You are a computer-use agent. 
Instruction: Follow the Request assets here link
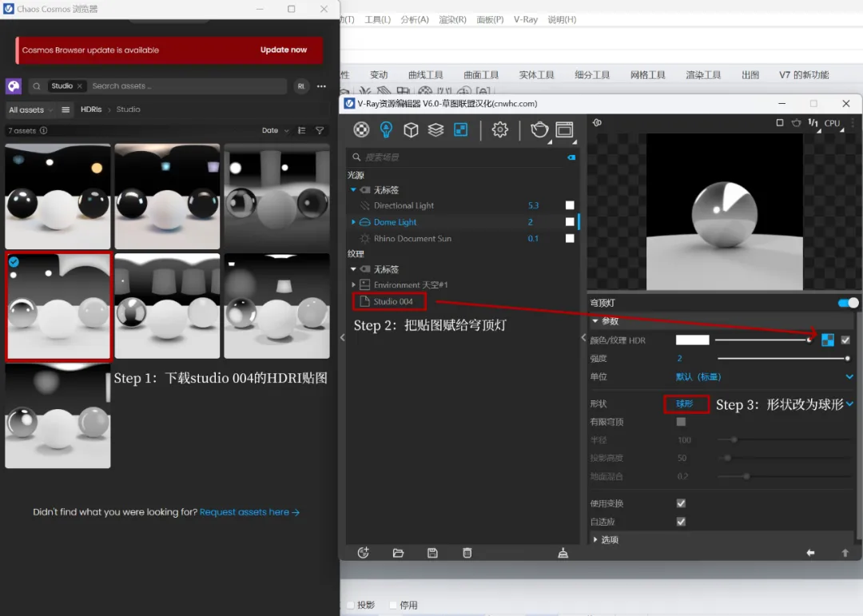(x=249, y=512)
